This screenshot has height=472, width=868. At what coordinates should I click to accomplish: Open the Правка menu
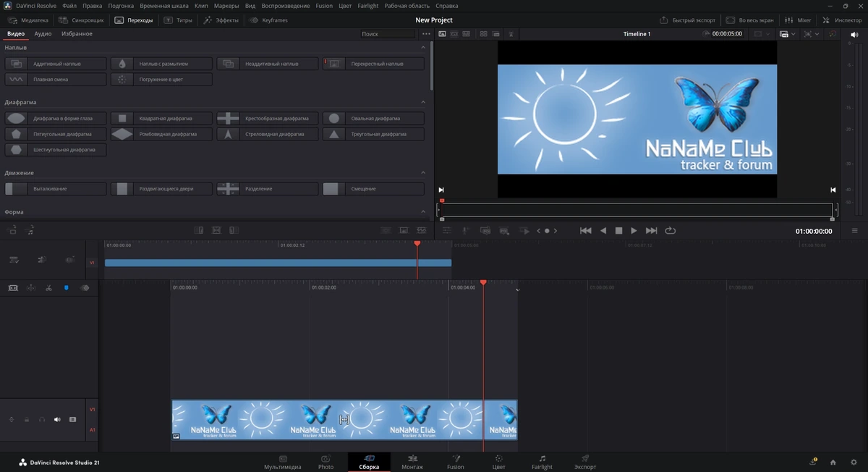93,6
